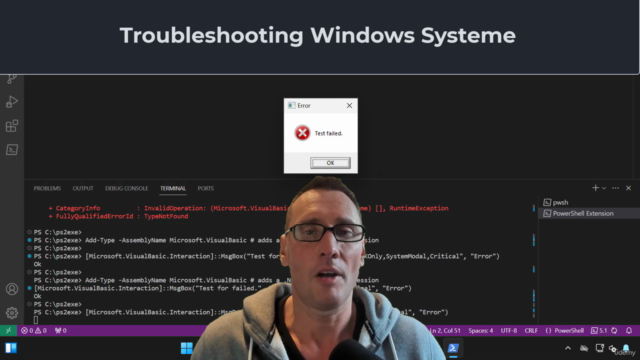Click Ln 2, Col 51 indicator
640x360 pixels.
[x=445, y=331]
